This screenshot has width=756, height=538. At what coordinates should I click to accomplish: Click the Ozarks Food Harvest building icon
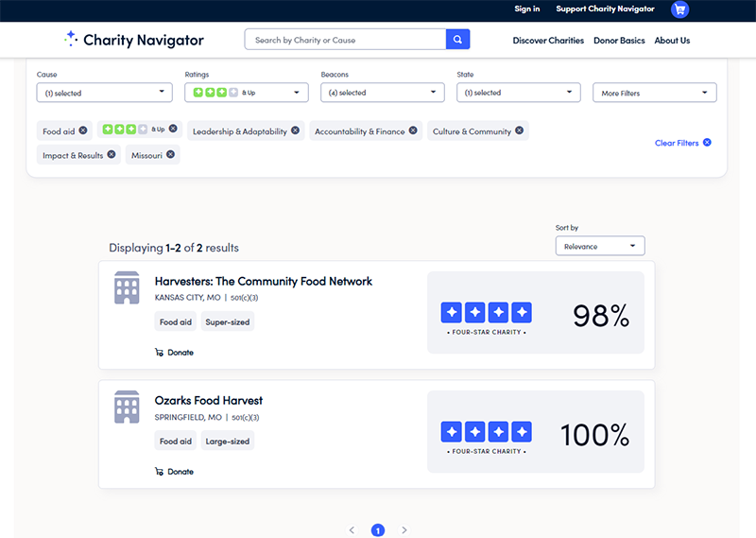click(127, 407)
